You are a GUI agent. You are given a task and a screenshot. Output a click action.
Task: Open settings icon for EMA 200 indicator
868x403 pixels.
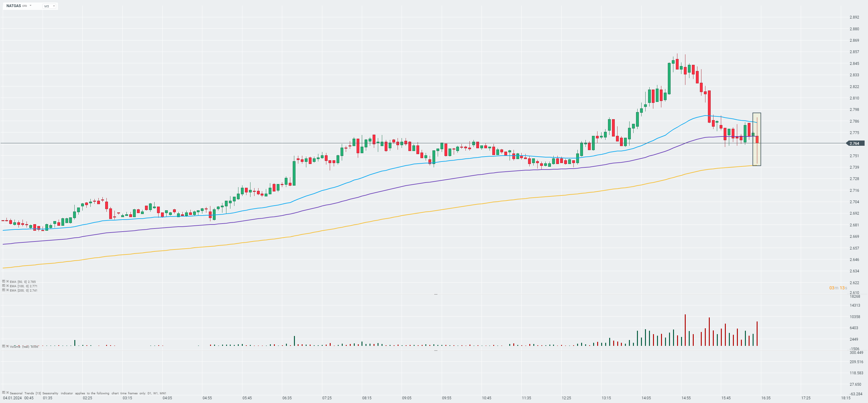(4, 290)
